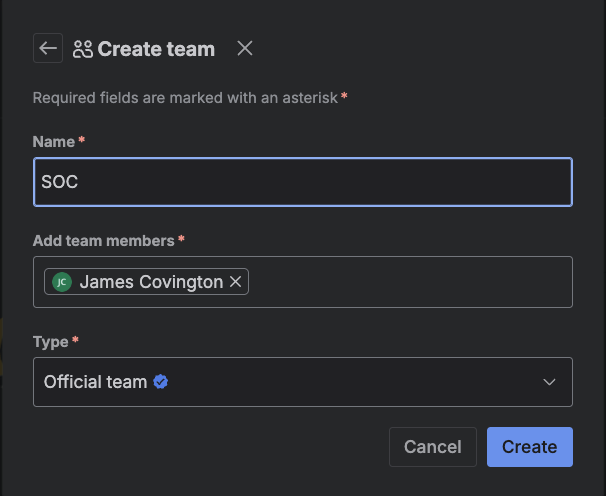Select the James Covington member chip
606x496 pixels.
click(x=150, y=282)
